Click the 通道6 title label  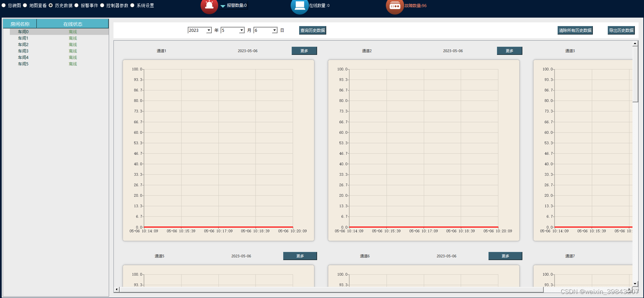(365, 256)
